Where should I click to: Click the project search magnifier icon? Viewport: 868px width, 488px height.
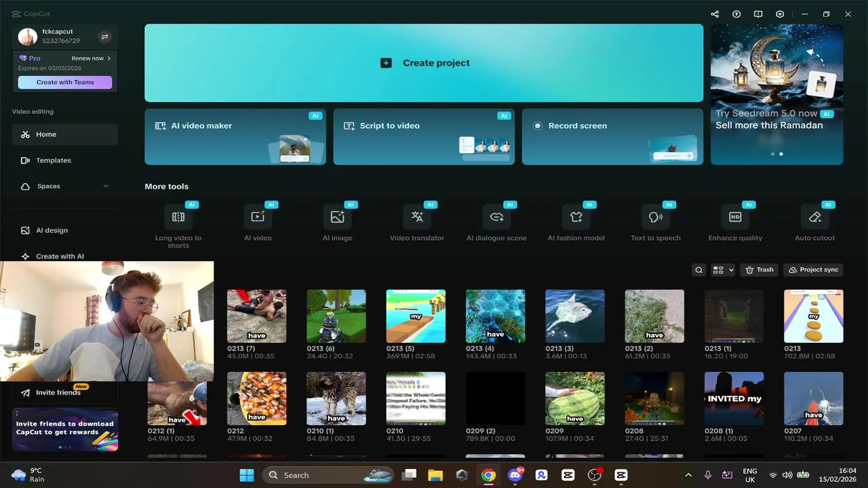698,270
